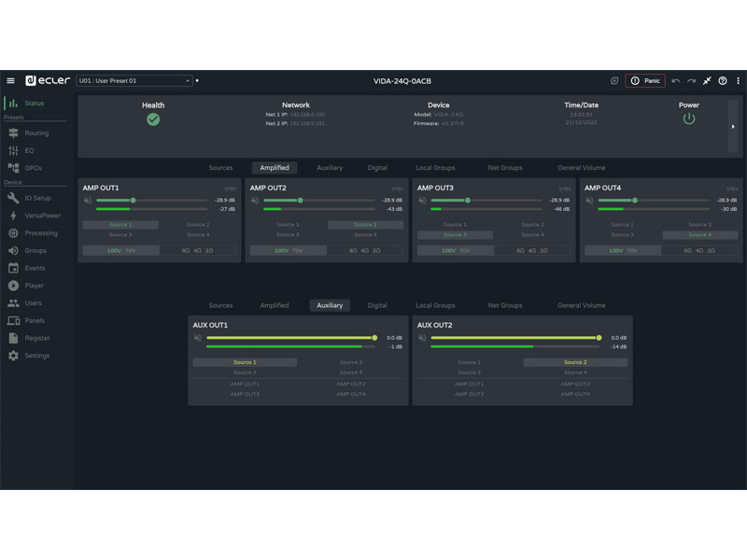Open the three-dot more options menu
747x560 pixels.
738,81
